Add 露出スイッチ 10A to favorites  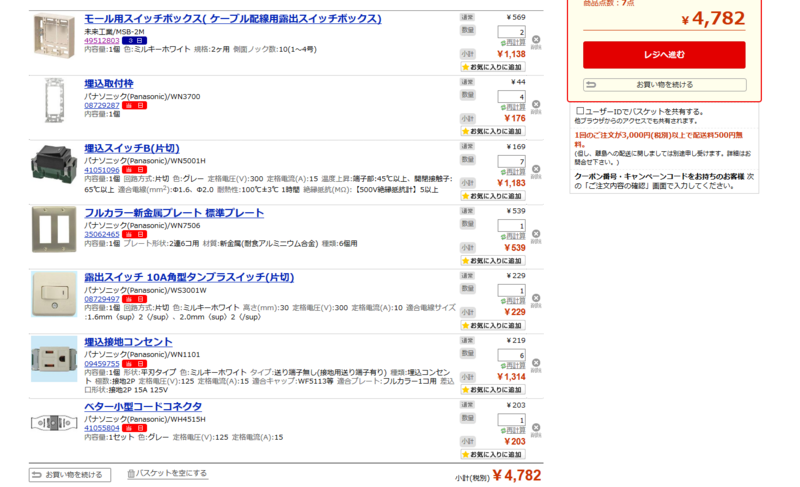493,325
